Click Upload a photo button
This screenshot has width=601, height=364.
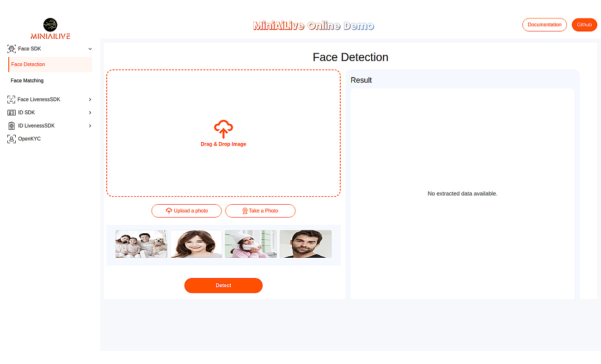(187, 211)
